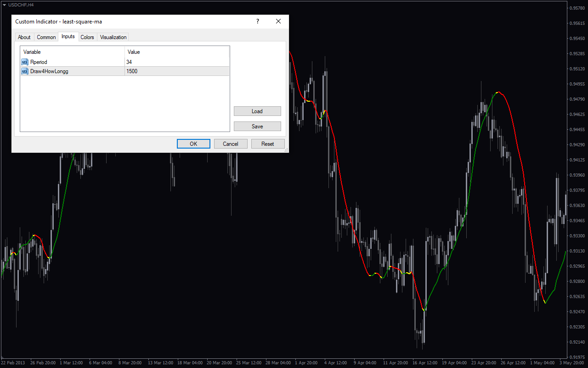Image resolution: width=588 pixels, height=368 pixels.
Task: Click the USDCHF,H4 chart title
Action: click(x=21, y=5)
